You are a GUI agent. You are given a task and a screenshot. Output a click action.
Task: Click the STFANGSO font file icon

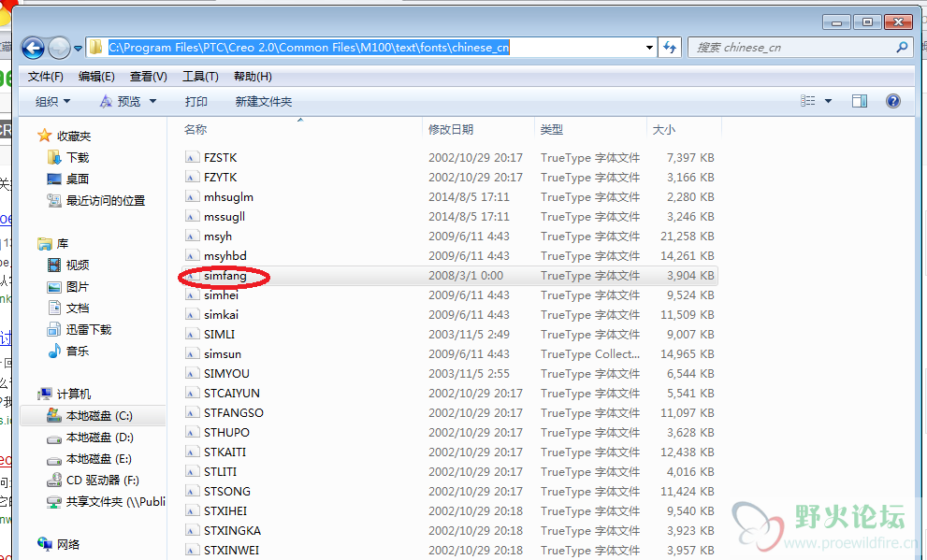tap(192, 412)
